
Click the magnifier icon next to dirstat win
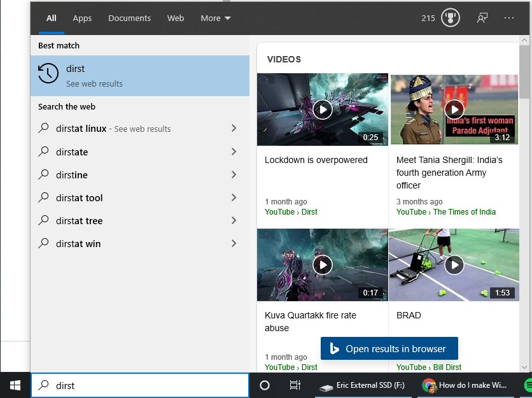point(43,243)
